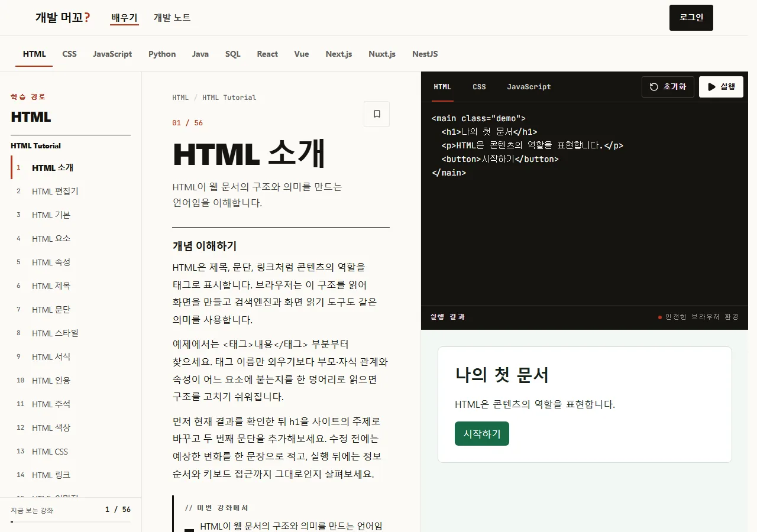Click the green 시작하기 preview button
Image resolution: width=757 pixels, height=532 pixels.
point(482,433)
